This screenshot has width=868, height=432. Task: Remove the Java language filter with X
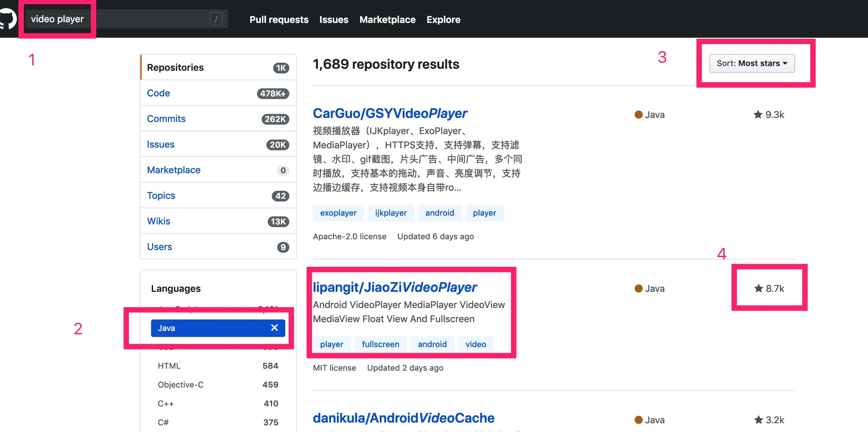pos(274,328)
